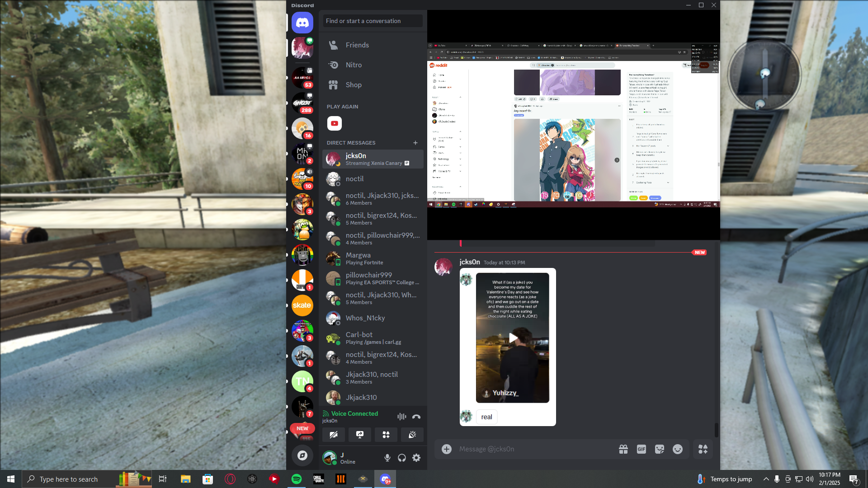Screen dimensions: 868x488
Task: Open User Settings gear icon
Action: [416, 458]
